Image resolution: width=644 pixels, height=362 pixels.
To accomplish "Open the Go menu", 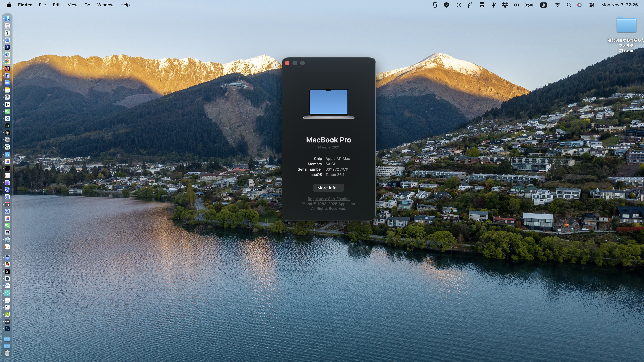I will point(87,5).
